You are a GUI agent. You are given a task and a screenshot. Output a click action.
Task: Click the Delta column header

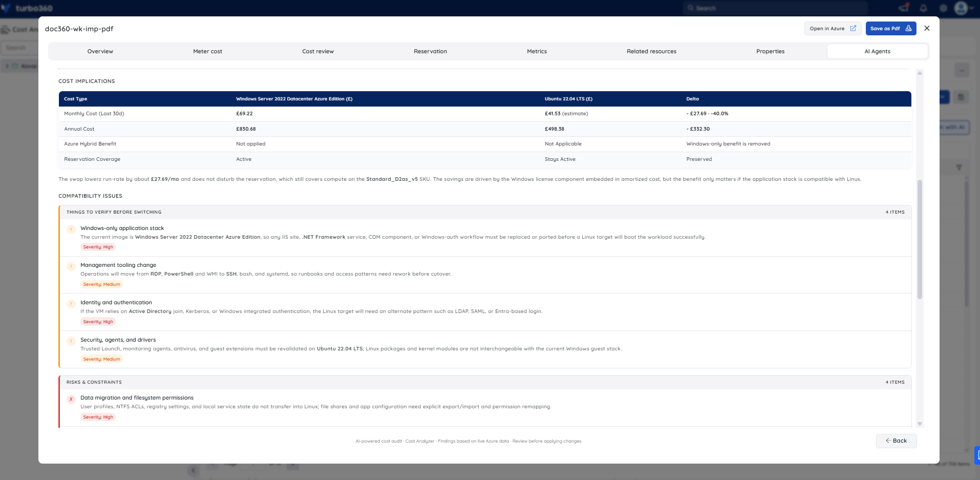tap(693, 99)
